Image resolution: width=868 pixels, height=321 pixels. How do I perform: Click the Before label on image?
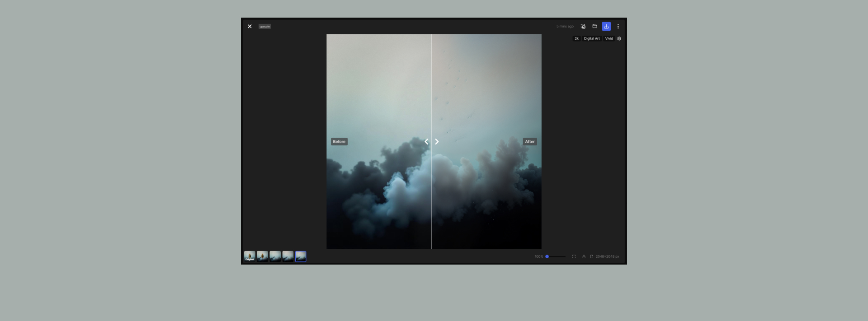[339, 141]
